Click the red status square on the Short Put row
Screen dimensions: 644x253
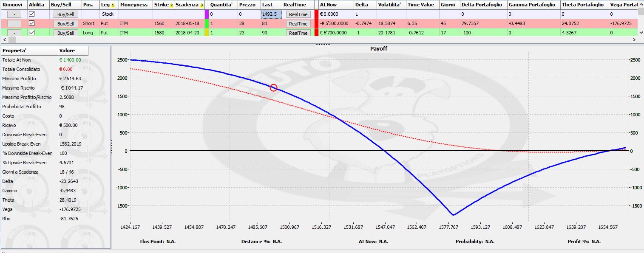coord(316,23)
